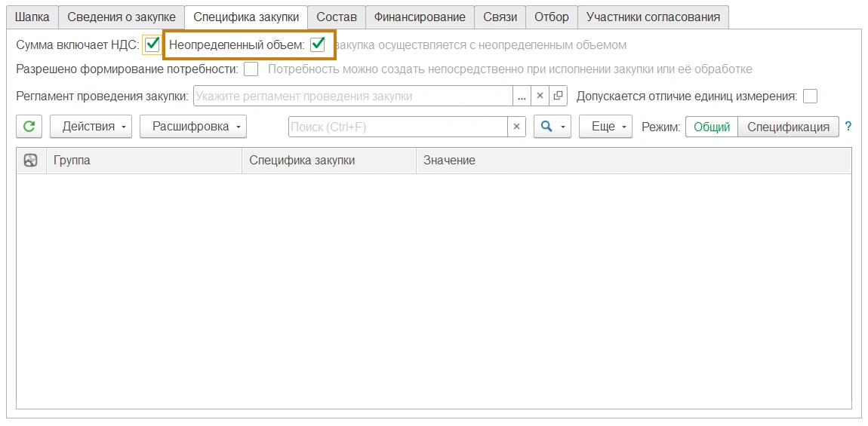Image resolution: width=868 pixels, height=426 pixels.
Task: Switch mode to Спецификация
Action: tap(788, 127)
